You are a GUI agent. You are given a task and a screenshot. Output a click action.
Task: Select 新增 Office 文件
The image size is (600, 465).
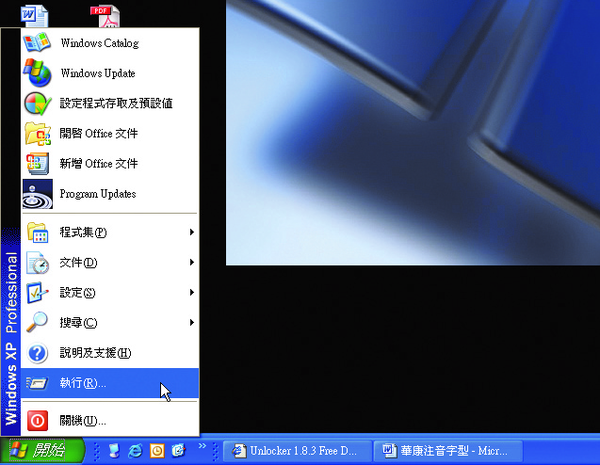click(x=110, y=163)
